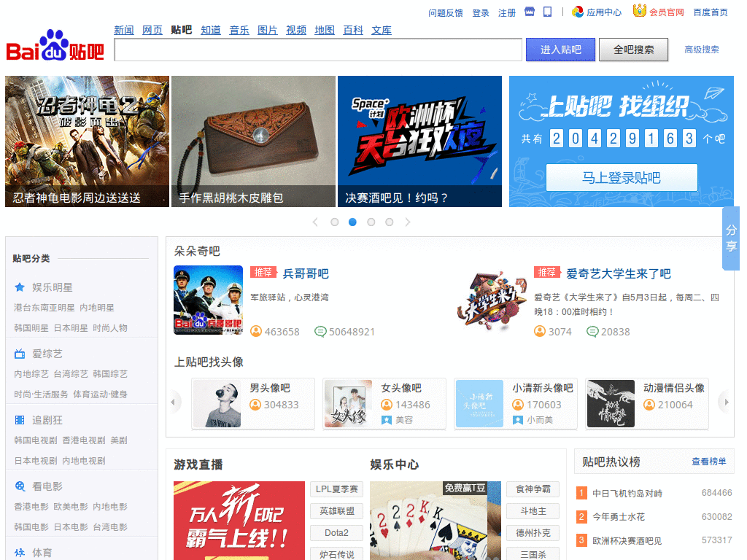Switch to the 音乐 tab
The height and width of the screenshot is (560, 747).
(x=239, y=30)
